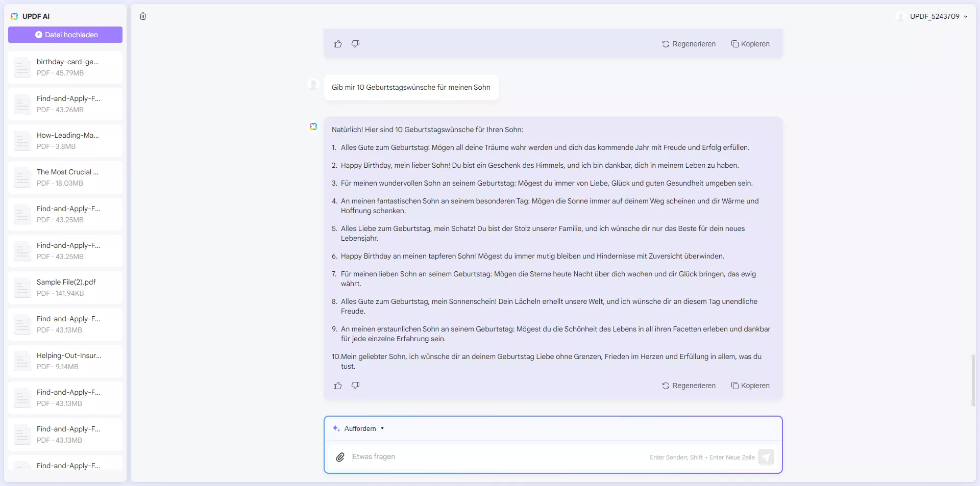Regenerate the birthday wishes response
Image resolution: width=980 pixels, height=486 pixels.
click(689, 386)
